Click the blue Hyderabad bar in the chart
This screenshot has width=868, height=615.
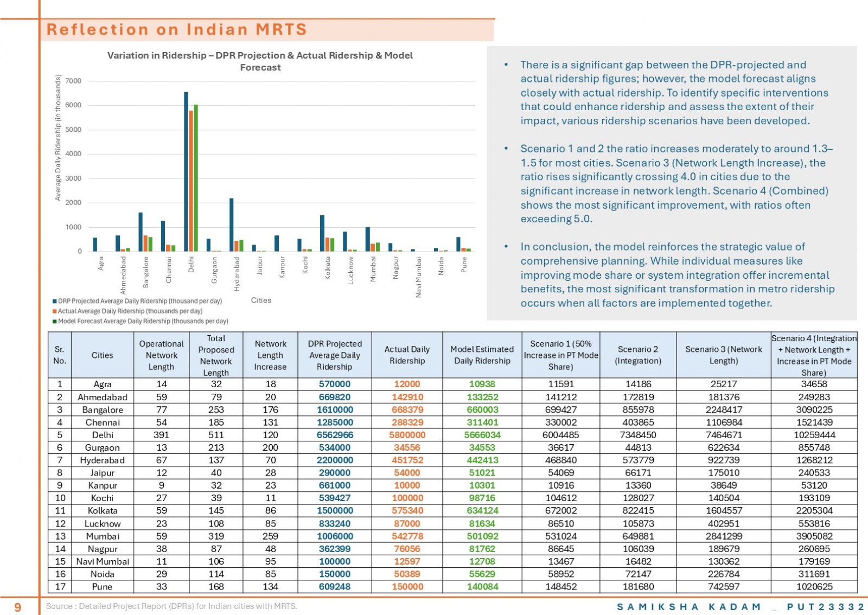[232, 225]
